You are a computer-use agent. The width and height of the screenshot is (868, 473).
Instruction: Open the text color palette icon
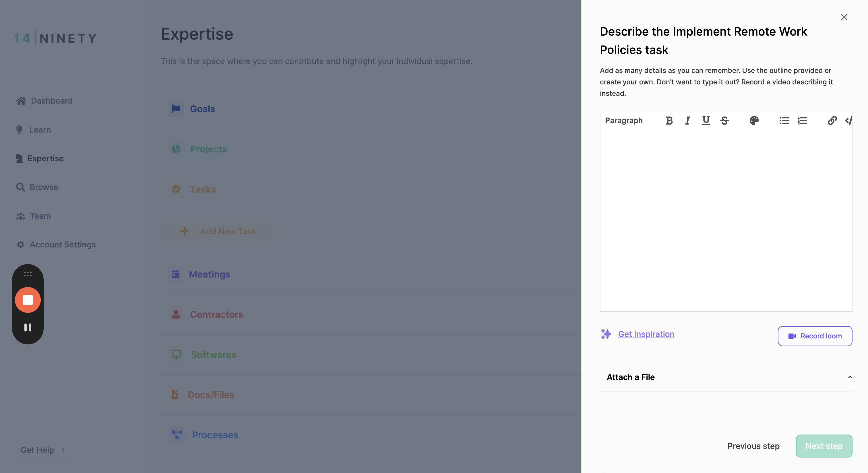coord(754,120)
